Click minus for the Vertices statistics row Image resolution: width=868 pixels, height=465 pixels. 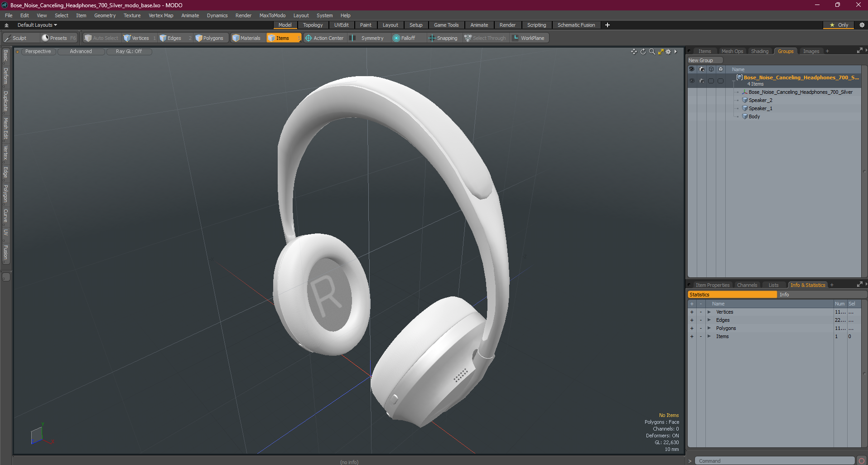(700, 312)
